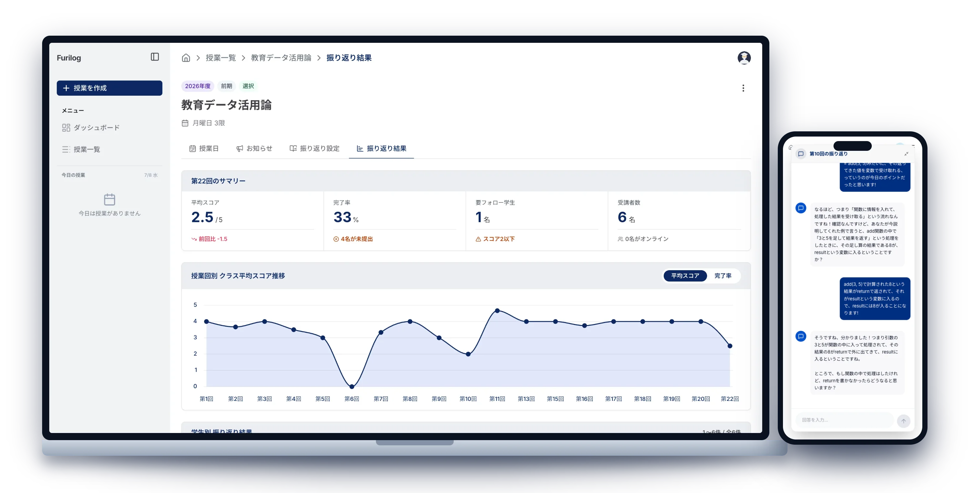This screenshot has height=493, width=980.
Task: Click the warning triangle beside スコア2以下
Action: pos(478,239)
